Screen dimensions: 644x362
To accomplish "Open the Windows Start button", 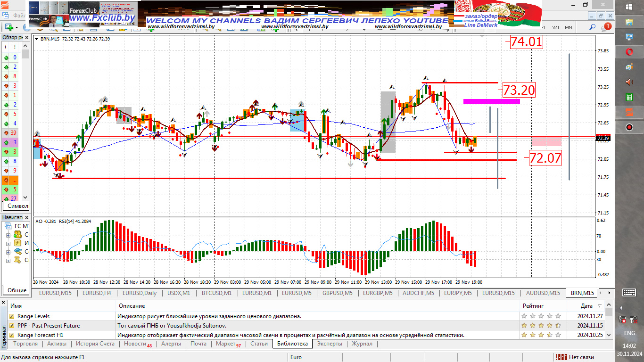I will [629, 7].
